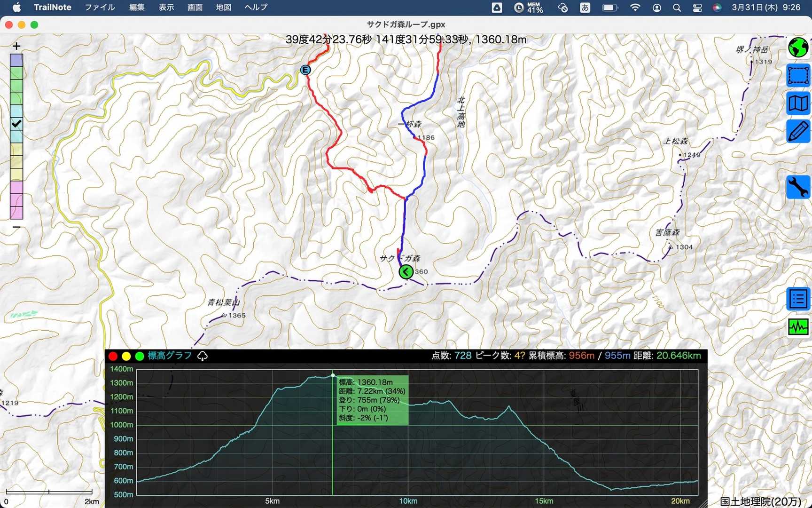Open the wrench settings tool

pos(798,187)
